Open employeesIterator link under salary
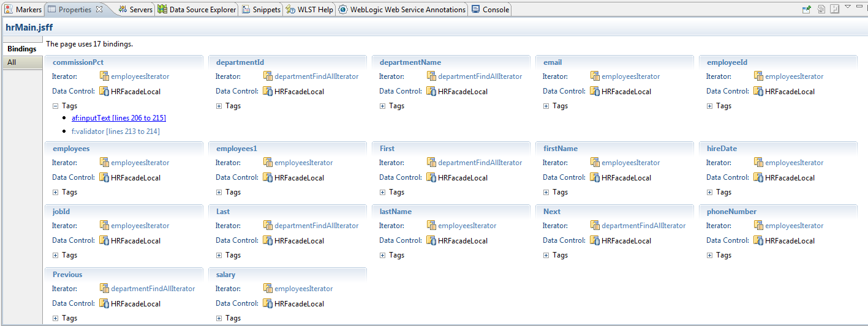 (304, 289)
